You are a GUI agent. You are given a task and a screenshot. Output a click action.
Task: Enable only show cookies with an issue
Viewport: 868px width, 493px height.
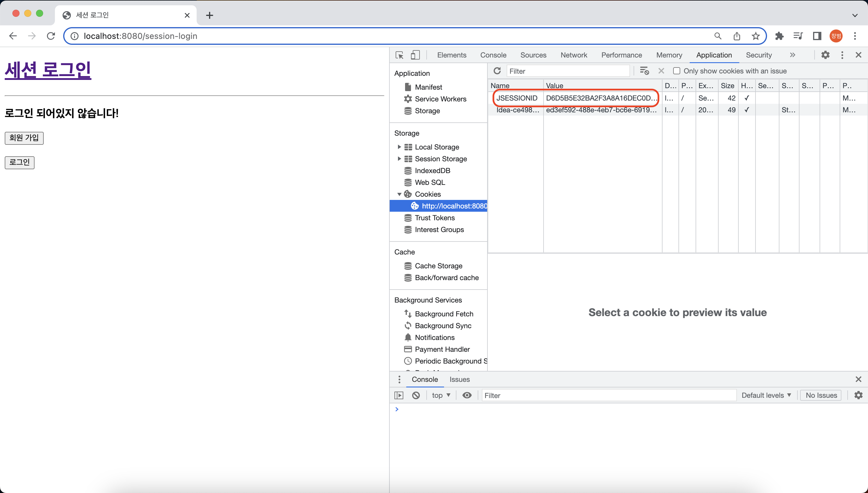tap(676, 71)
